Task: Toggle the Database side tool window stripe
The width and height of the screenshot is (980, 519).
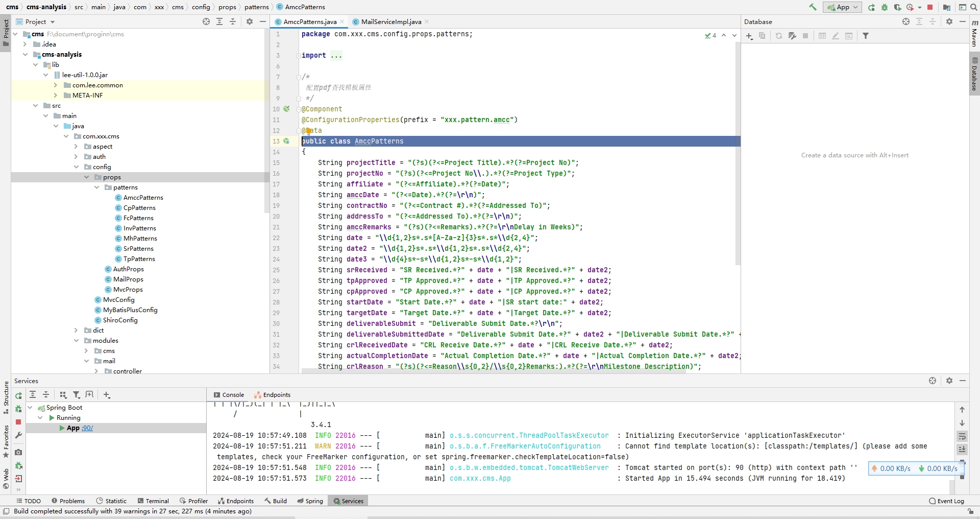Action: (974, 74)
